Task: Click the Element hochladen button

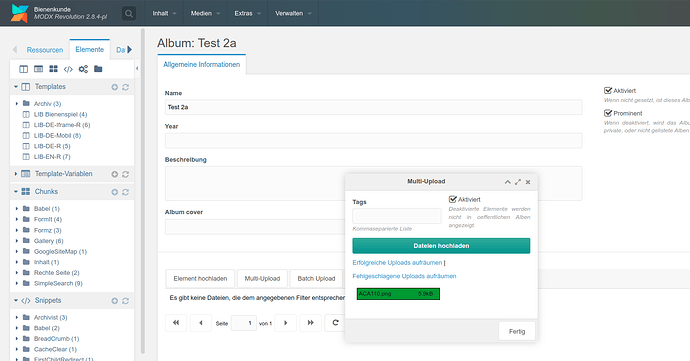Action: pyautogui.click(x=200, y=278)
